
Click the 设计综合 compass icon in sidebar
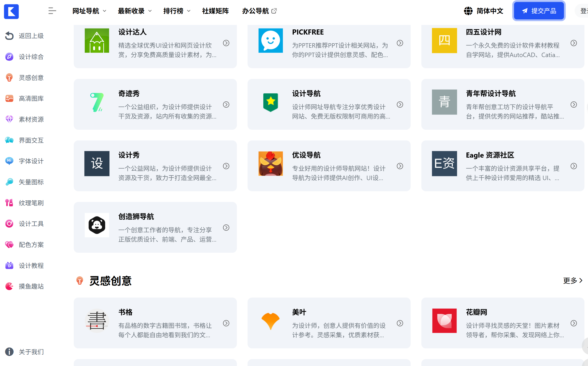tap(9, 57)
